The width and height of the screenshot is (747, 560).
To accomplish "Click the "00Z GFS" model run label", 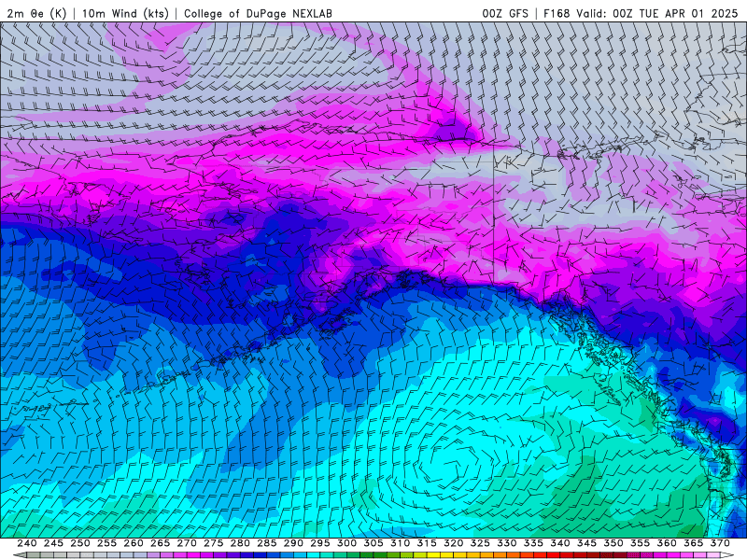I will coord(505,13).
